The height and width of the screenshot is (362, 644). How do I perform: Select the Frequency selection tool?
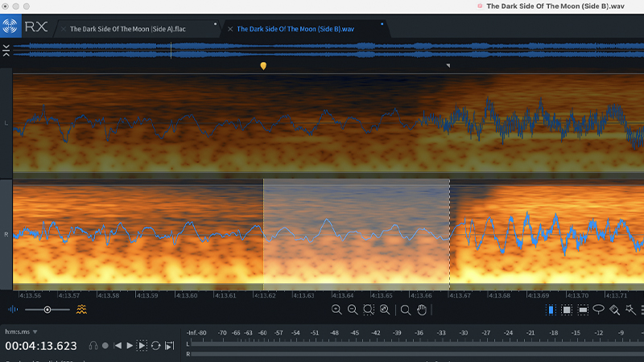coord(582,310)
